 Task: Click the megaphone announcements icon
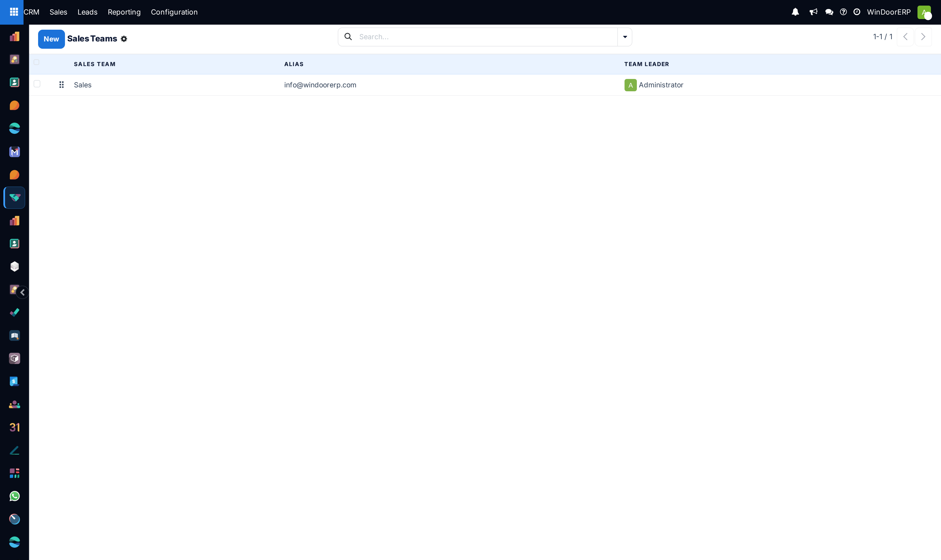813,12
